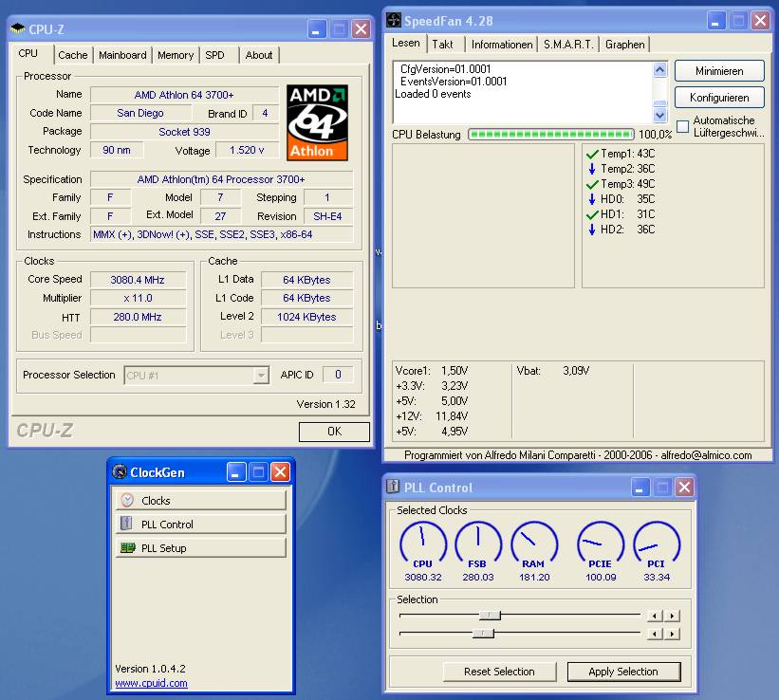Close the ClockGen window
This screenshot has height=700, width=779.
(x=280, y=472)
